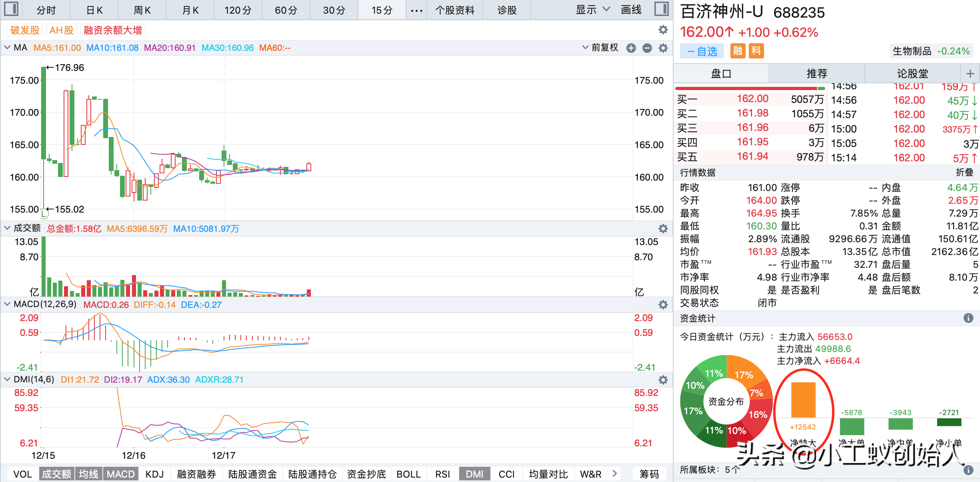Open DMI panel settings gear

pos(663,380)
